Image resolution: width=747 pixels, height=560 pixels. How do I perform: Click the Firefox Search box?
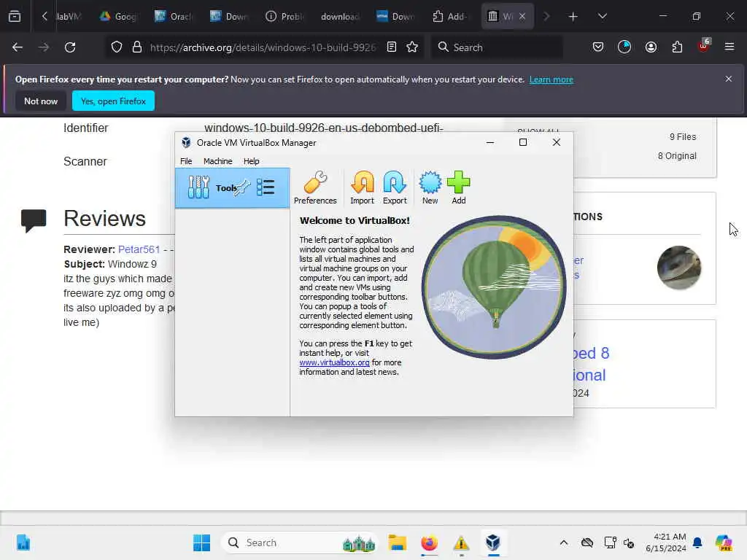tap(497, 47)
